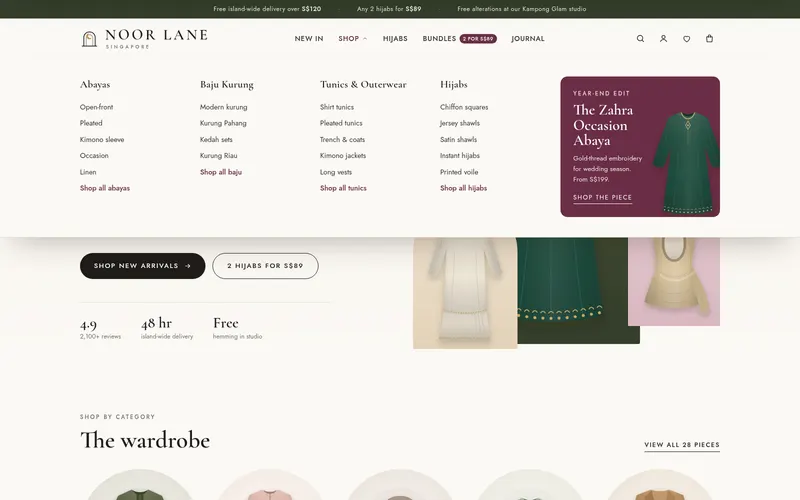Select Printed voile link

click(x=459, y=172)
